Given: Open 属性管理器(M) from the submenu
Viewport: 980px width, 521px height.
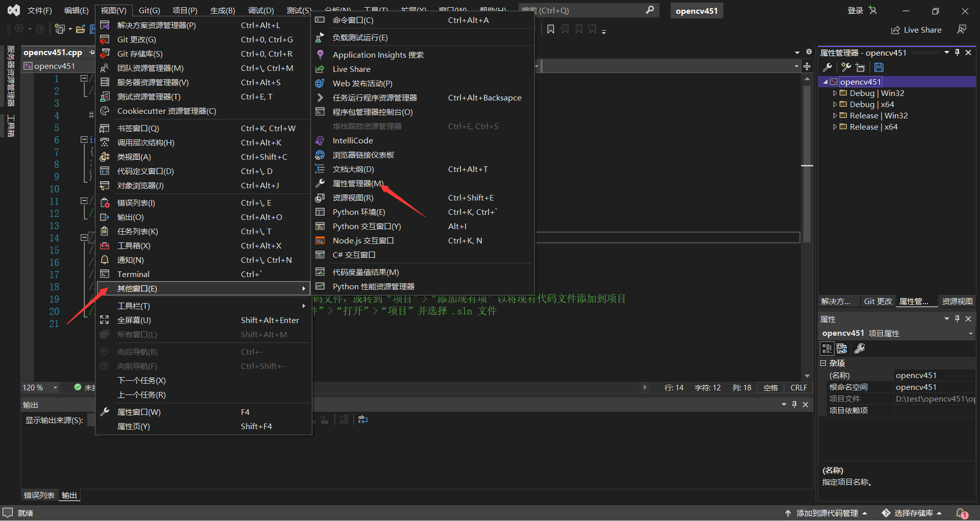Looking at the screenshot, I should tap(424, 184).
